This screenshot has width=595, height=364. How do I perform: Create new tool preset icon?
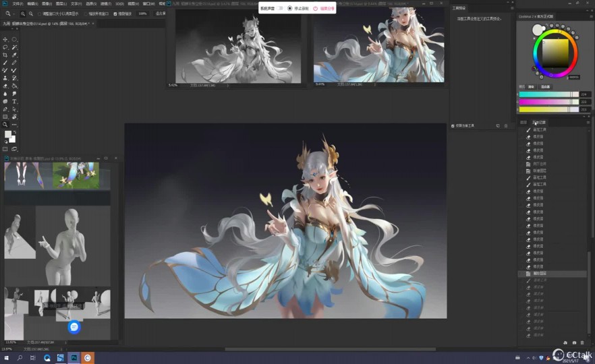(498, 126)
